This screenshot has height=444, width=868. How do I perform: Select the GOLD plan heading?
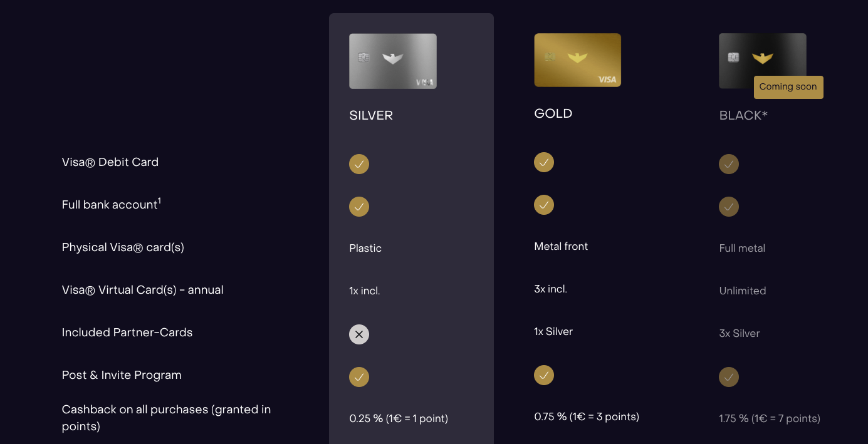coord(553,114)
